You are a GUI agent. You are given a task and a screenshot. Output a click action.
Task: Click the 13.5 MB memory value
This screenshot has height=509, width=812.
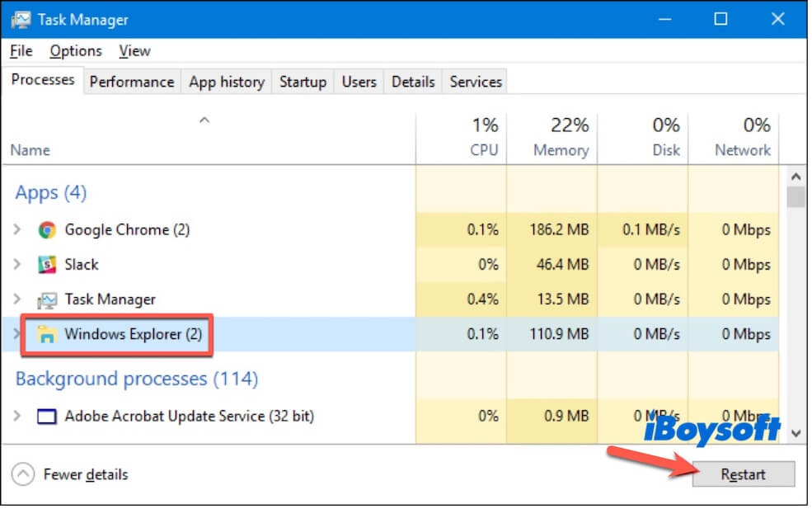pyautogui.click(x=562, y=299)
